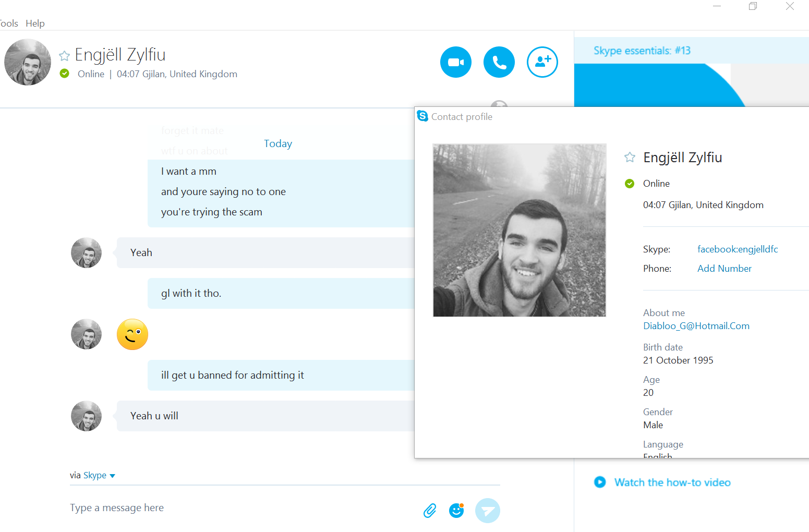Open the facebook:engjelldfc Skype link

[738, 249]
